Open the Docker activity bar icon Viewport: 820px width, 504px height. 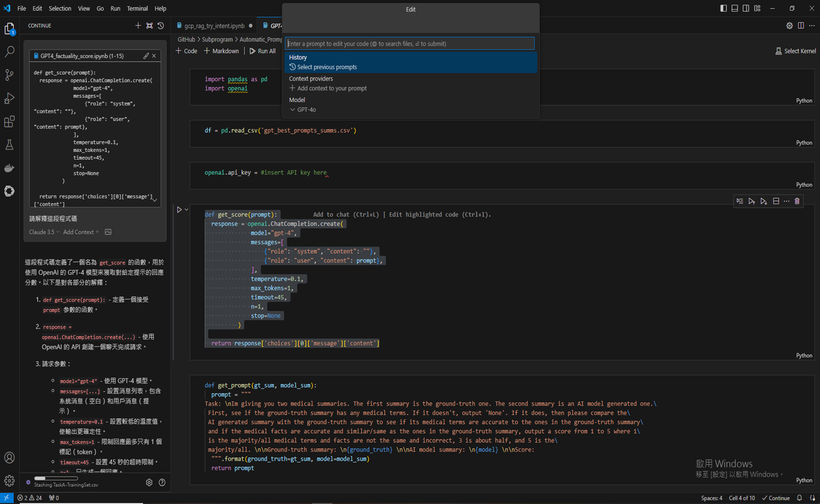click(9, 168)
